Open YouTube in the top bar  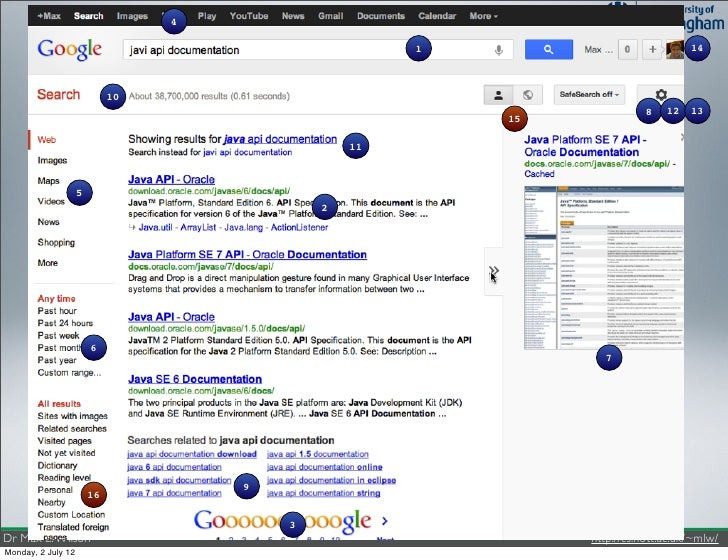click(249, 16)
